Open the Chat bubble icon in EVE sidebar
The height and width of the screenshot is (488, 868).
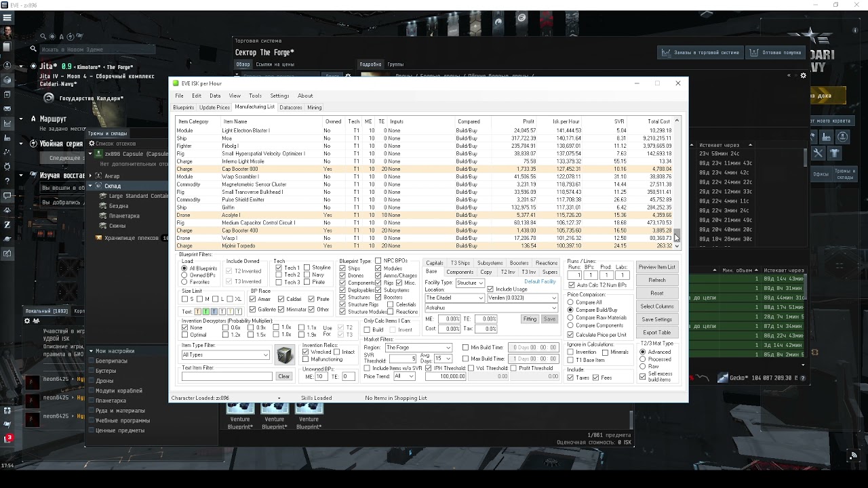tap(7, 196)
